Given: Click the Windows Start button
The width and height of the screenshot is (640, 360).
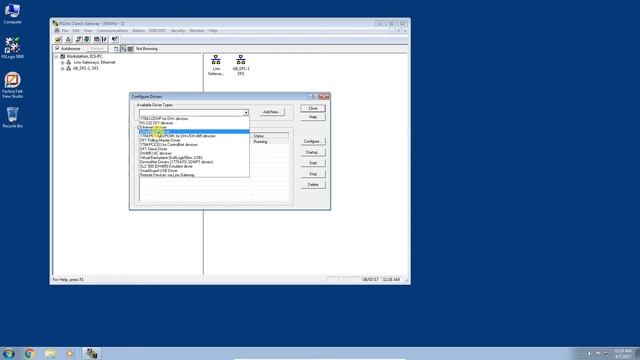Looking at the screenshot, I should click(x=9, y=353).
